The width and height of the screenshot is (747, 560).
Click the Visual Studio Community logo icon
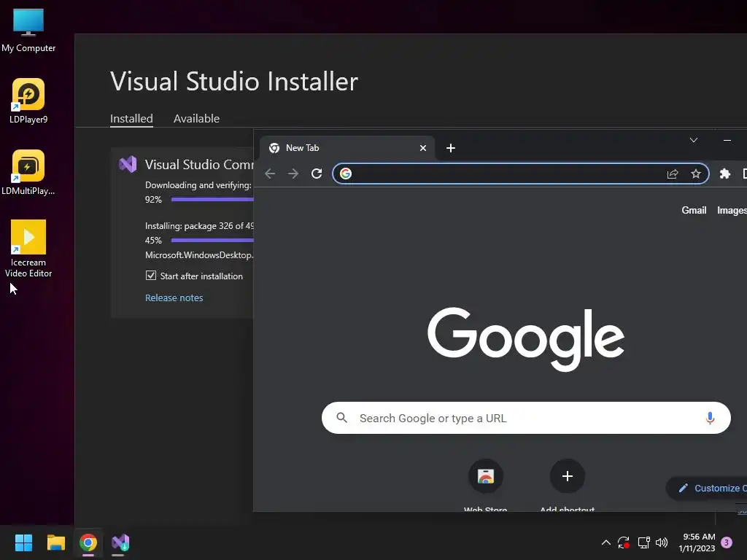[128, 164]
